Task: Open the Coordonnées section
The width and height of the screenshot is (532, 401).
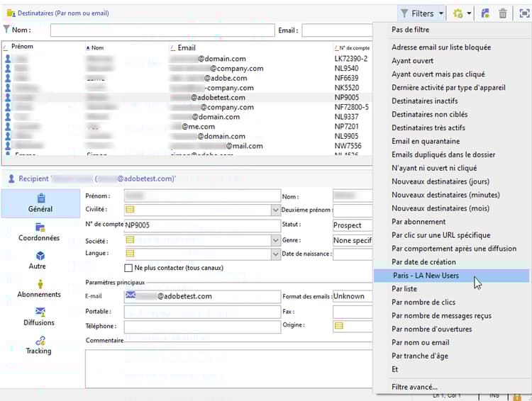Action: (x=40, y=232)
